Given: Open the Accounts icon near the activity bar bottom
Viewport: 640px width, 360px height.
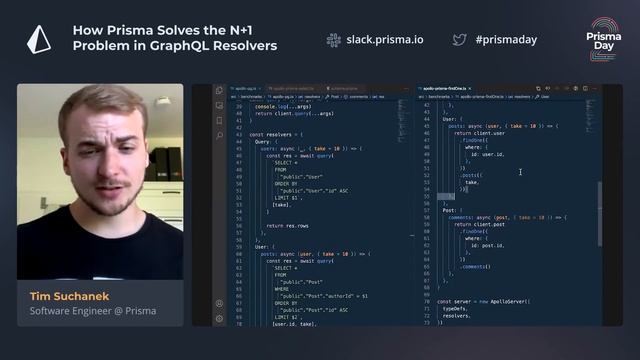Looking at the screenshot, I should coord(219,303).
